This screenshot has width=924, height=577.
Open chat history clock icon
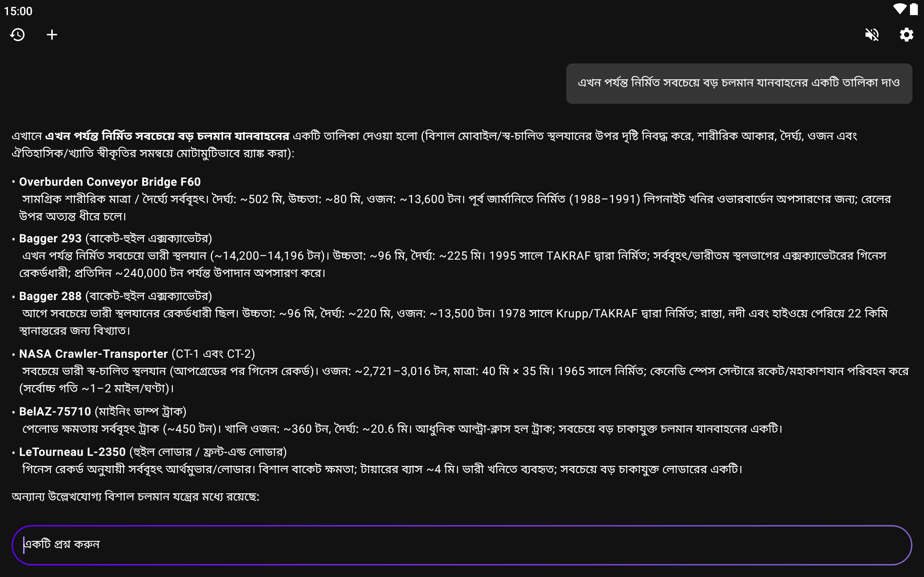[x=18, y=35]
